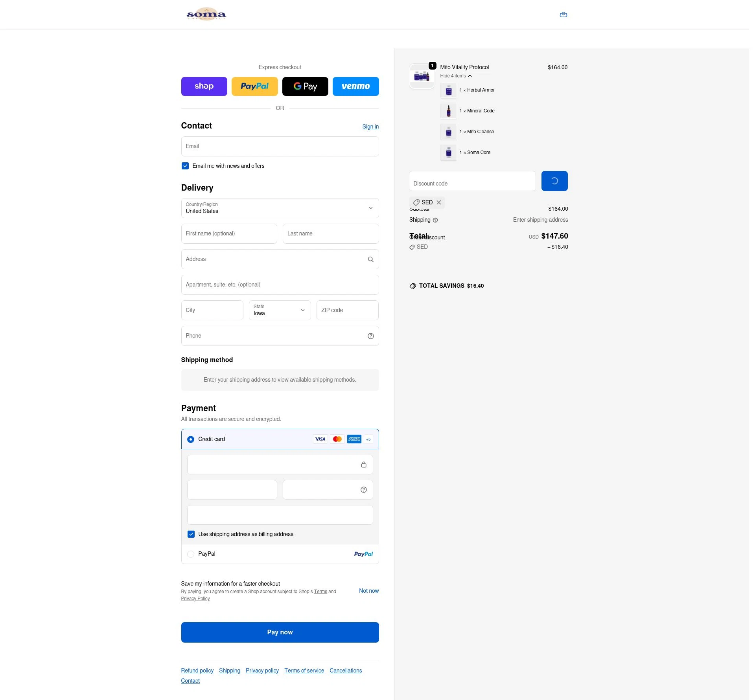Open the Shop Privacy Policy link

coord(195,599)
